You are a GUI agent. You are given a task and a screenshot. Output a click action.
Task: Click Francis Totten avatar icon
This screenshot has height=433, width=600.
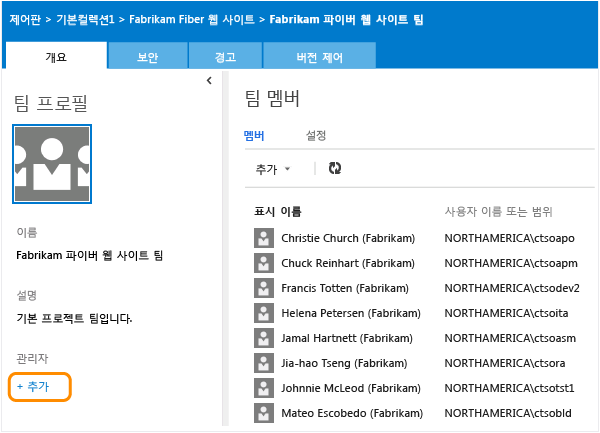click(x=264, y=288)
